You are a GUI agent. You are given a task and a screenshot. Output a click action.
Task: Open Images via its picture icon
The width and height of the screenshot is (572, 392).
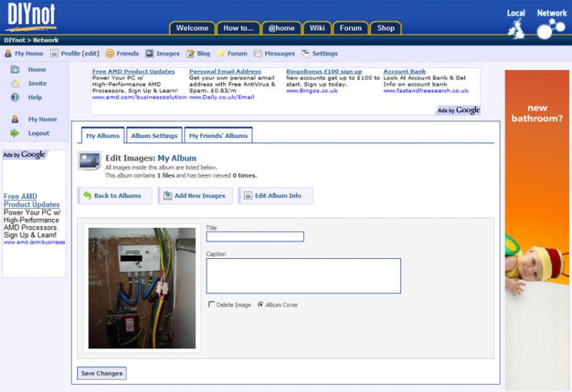click(x=149, y=54)
